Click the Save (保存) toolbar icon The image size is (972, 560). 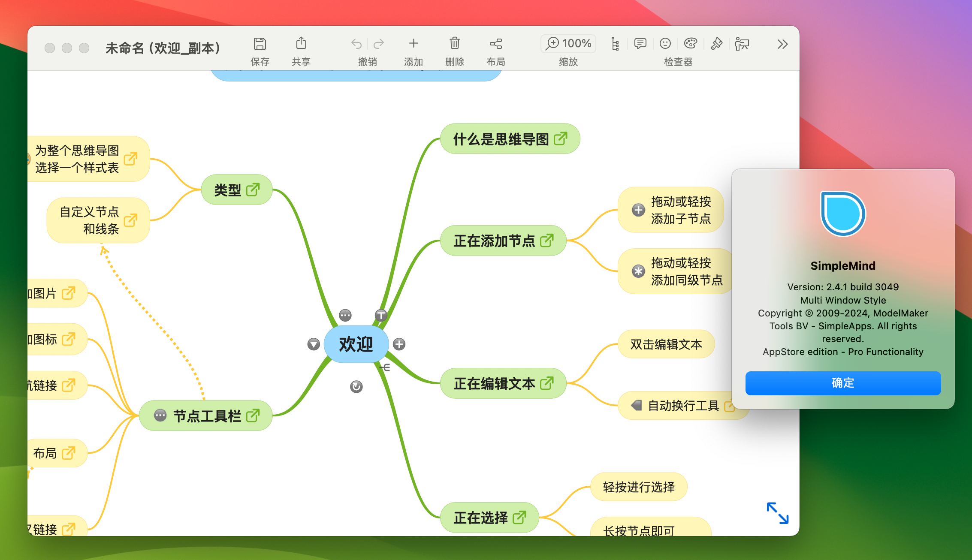coord(260,44)
